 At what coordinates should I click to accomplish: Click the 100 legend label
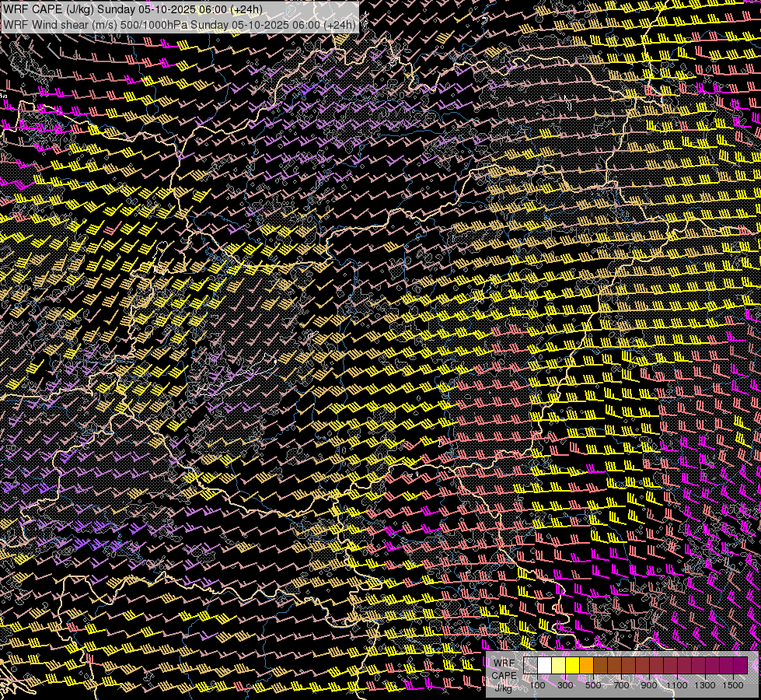click(x=537, y=685)
